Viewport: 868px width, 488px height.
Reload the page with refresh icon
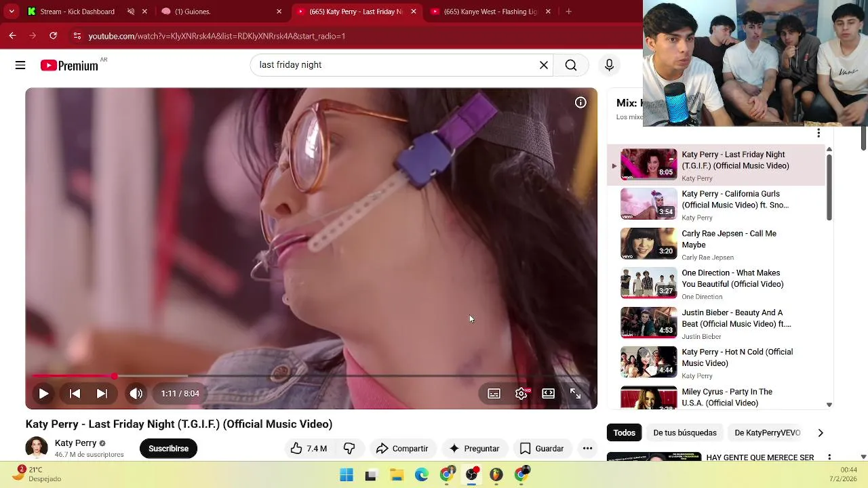(x=53, y=36)
